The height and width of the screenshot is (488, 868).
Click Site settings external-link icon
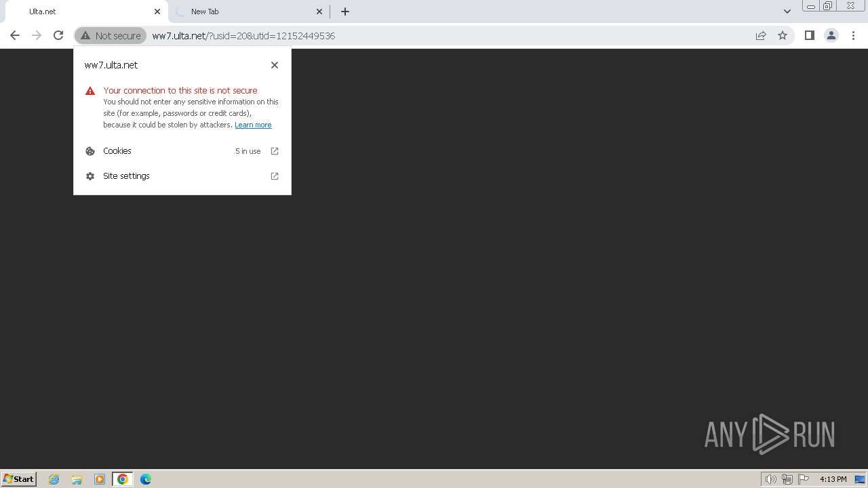[x=275, y=176]
